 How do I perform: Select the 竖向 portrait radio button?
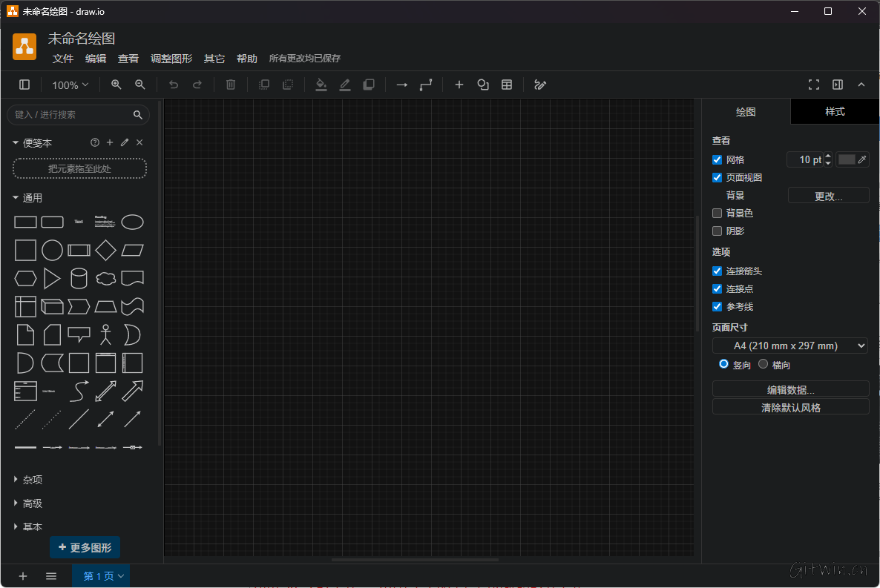pyautogui.click(x=724, y=364)
